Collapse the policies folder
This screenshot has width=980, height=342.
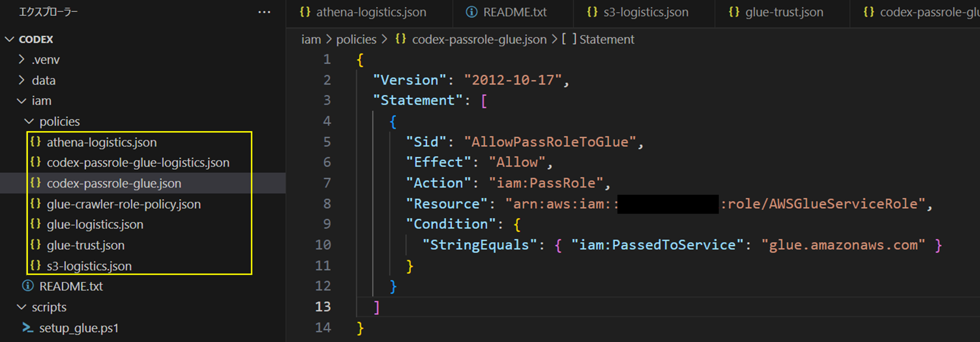[29, 121]
